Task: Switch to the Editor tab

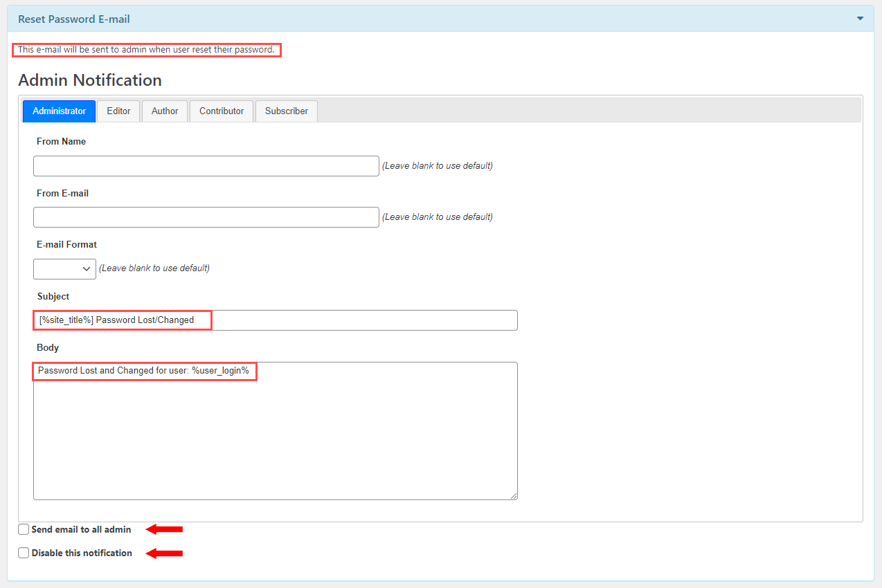Action: tap(118, 111)
